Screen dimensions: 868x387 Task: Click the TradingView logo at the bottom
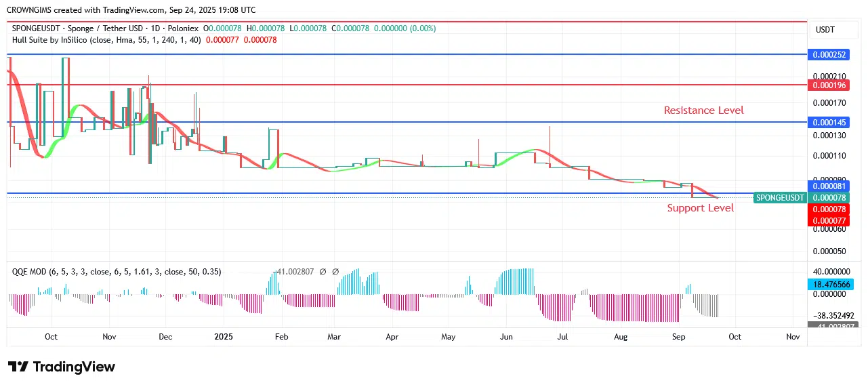(x=62, y=367)
